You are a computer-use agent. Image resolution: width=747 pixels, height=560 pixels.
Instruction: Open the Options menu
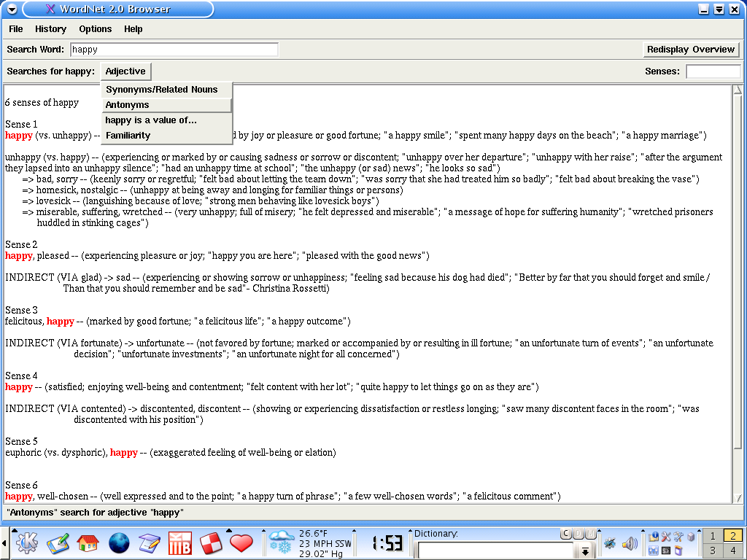point(96,29)
